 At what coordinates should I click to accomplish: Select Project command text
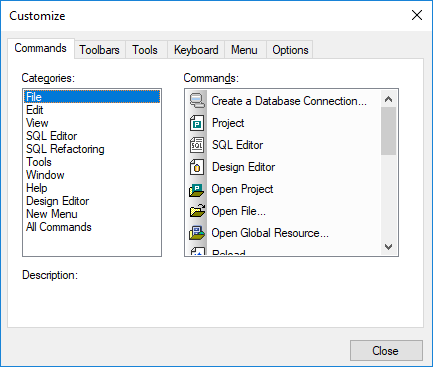coord(228,123)
